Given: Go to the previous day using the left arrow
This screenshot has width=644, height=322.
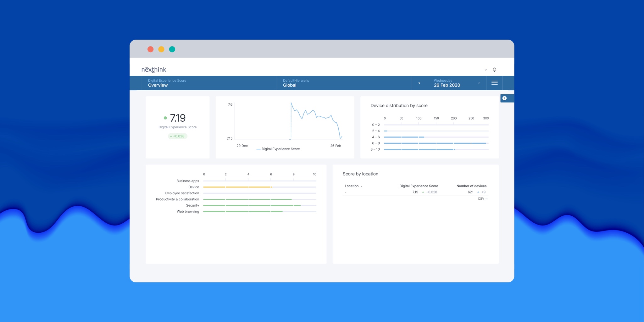Looking at the screenshot, I should click(x=419, y=83).
